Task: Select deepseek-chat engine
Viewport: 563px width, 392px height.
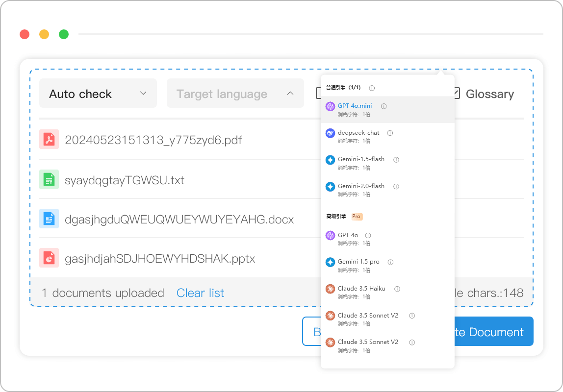Action: tap(387, 136)
